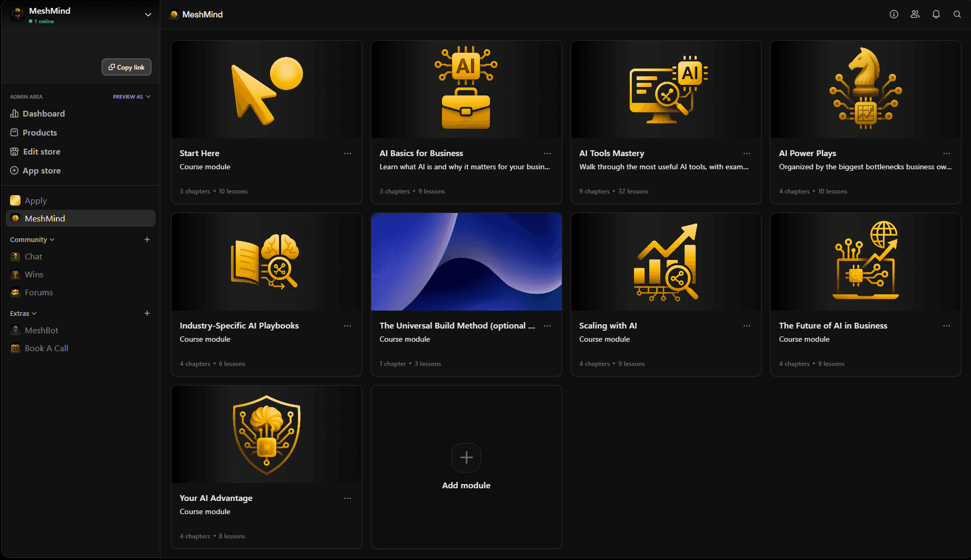Open the Start Here module thumbnail
Viewport: 971px width, 560px height.
point(266,90)
